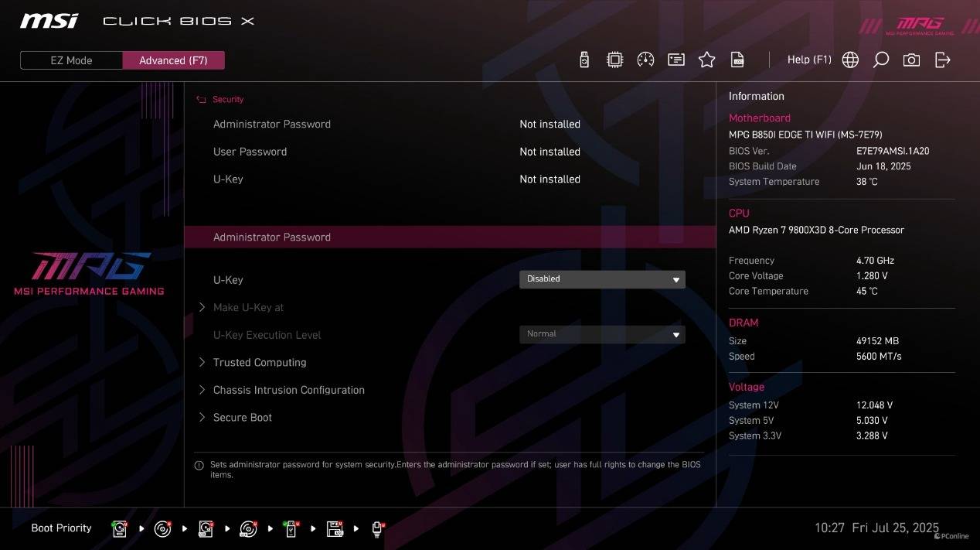Switch to EZ Mode
Image resolution: width=980 pixels, height=550 pixels.
pos(71,60)
